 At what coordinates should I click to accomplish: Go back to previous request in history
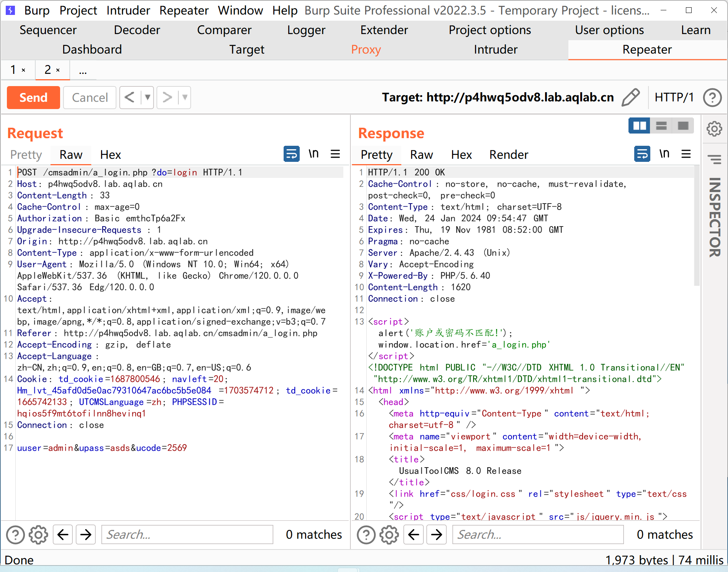point(130,98)
